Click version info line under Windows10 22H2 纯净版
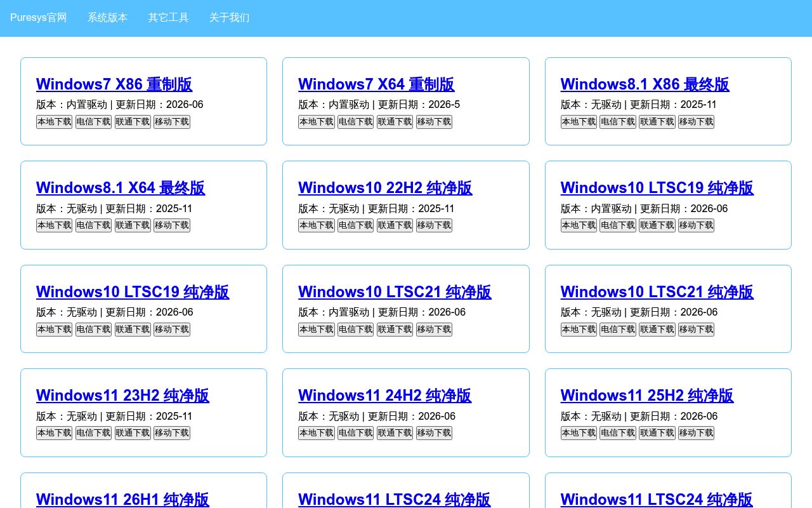This screenshot has width=812, height=508. 377,209
